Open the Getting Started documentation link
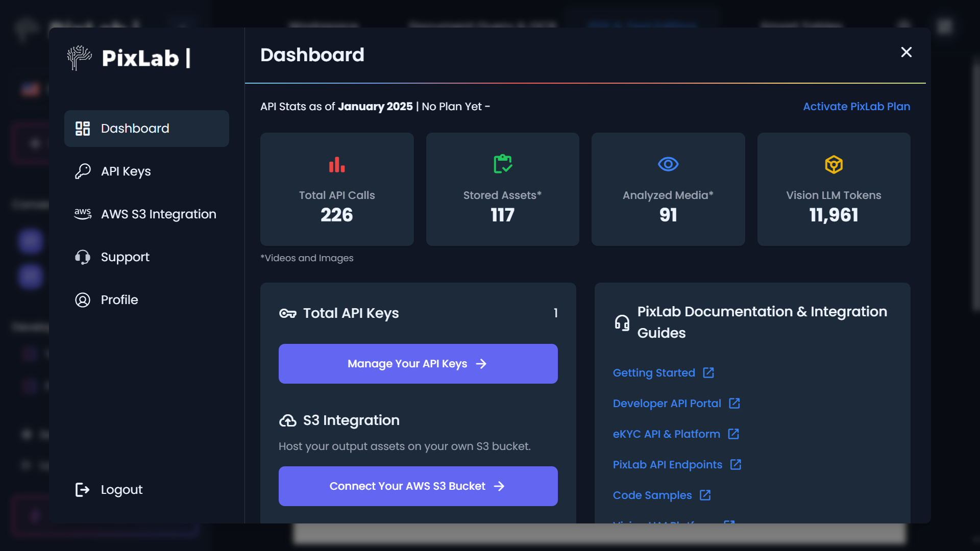Screen dimensions: 980x551 click(x=654, y=373)
